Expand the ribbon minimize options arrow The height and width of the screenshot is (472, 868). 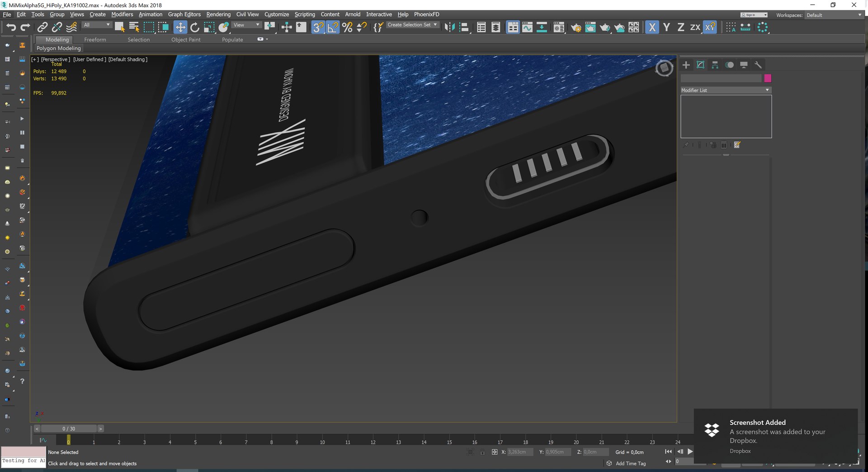click(x=267, y=39)
